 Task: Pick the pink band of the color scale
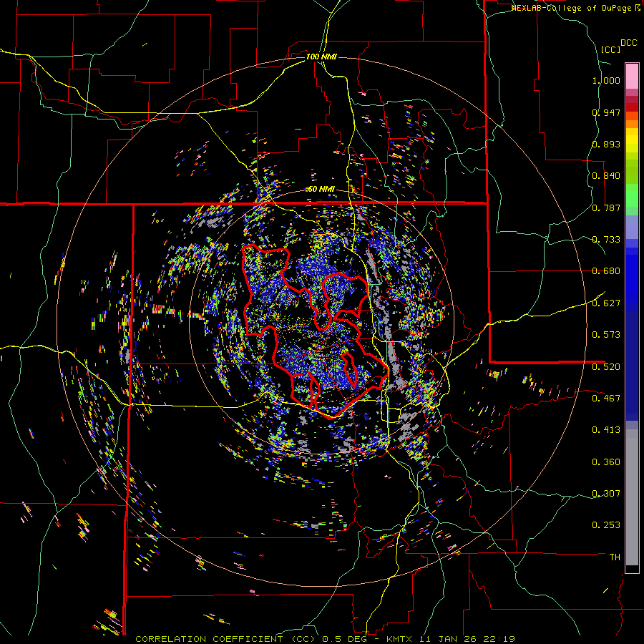click(632, 76)
